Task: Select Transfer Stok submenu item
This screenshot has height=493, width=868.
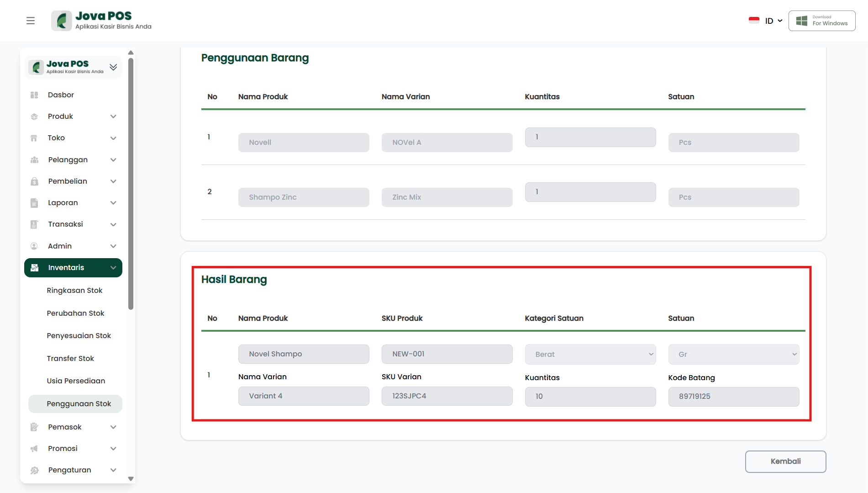Action: coord(70,359)
